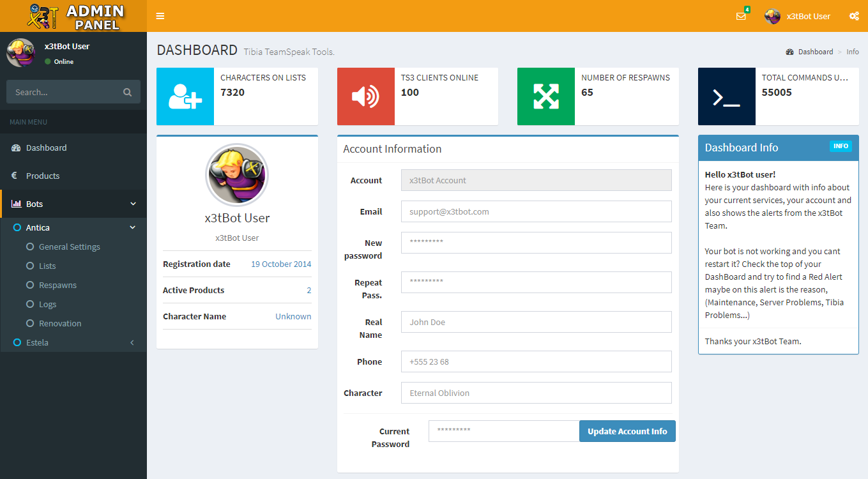
Task: Focus the Real Name field
Action: [537, 322]
